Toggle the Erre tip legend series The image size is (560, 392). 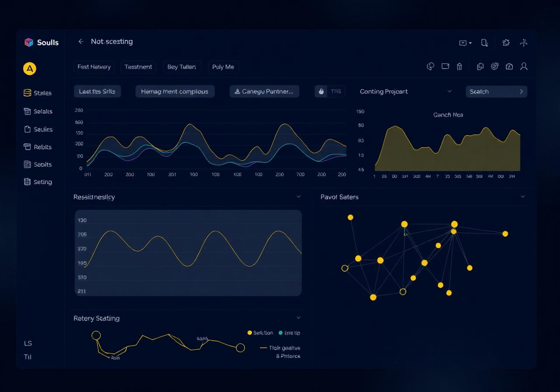click(x=289, y=333)
